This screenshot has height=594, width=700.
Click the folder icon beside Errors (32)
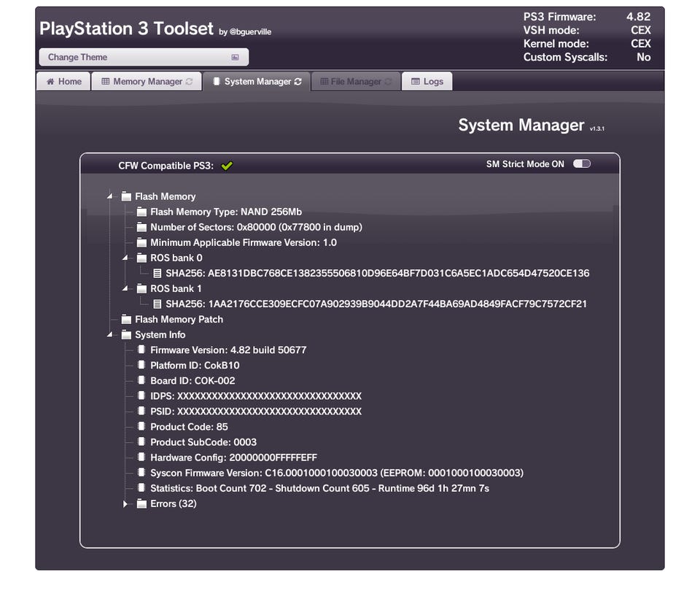pos(141,504)
